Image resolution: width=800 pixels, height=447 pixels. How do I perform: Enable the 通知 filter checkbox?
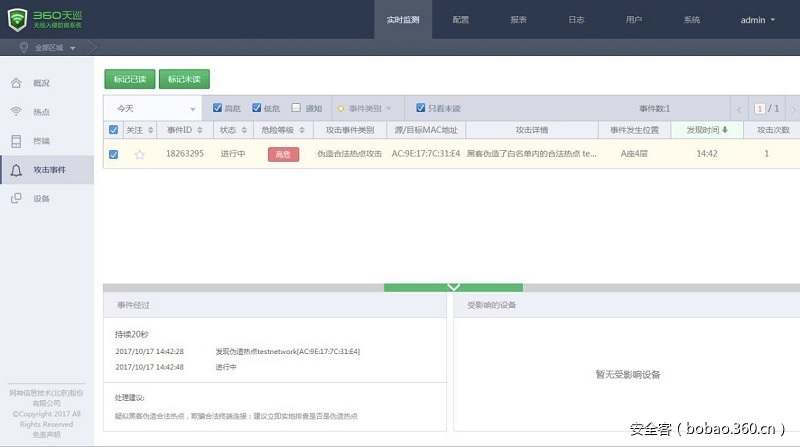click(296, 108)
